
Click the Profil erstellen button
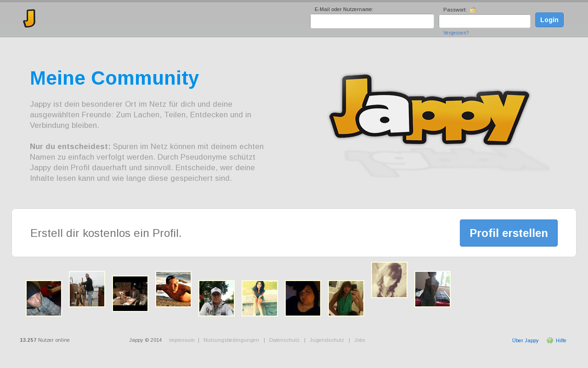(x=509, y=233)
